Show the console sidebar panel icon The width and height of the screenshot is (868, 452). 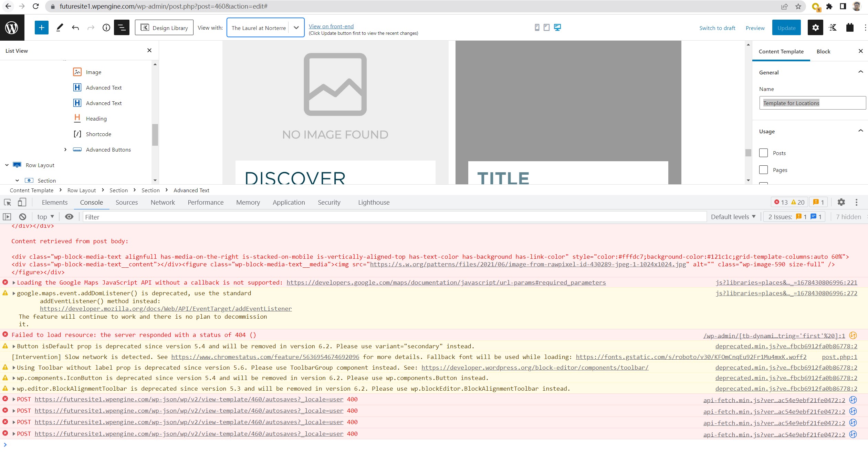pos(7,217)
